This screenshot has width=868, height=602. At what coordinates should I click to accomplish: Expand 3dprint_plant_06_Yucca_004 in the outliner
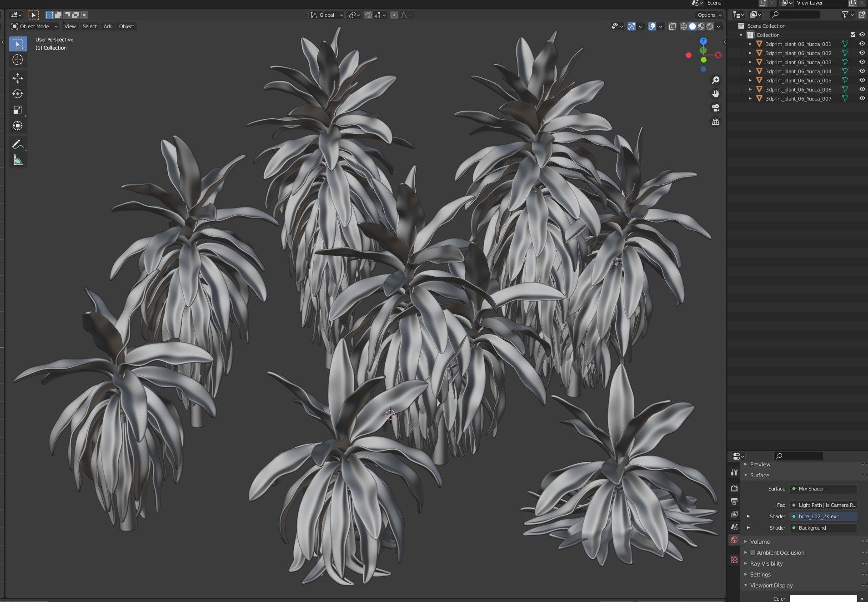pos(750,71)
